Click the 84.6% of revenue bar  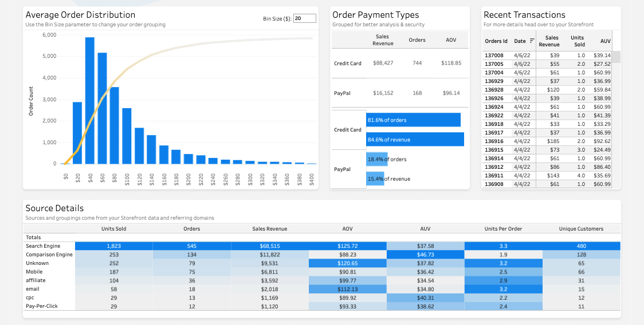tap(415, 140)
